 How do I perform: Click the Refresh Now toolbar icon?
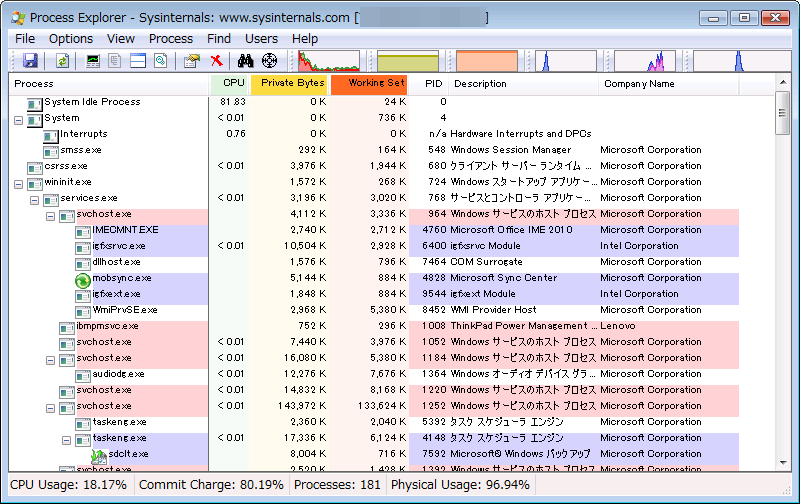coord(62,61)
